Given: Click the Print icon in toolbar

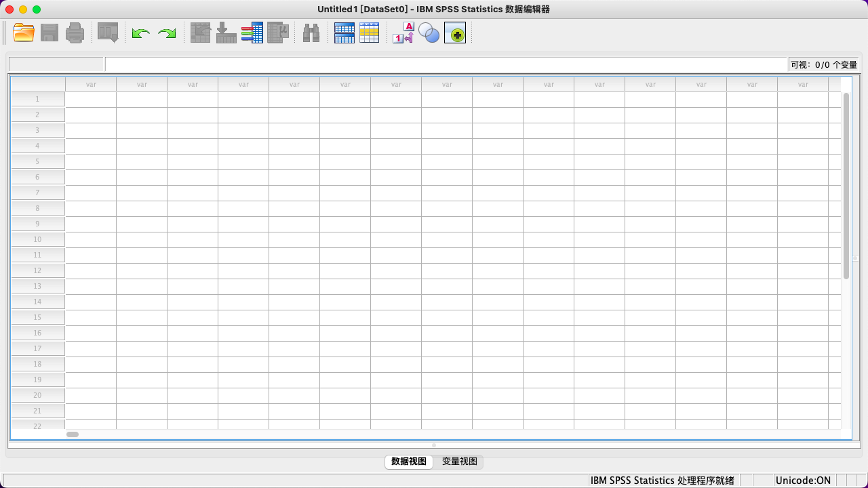Looking at the screenshot, I should point(75,33).
